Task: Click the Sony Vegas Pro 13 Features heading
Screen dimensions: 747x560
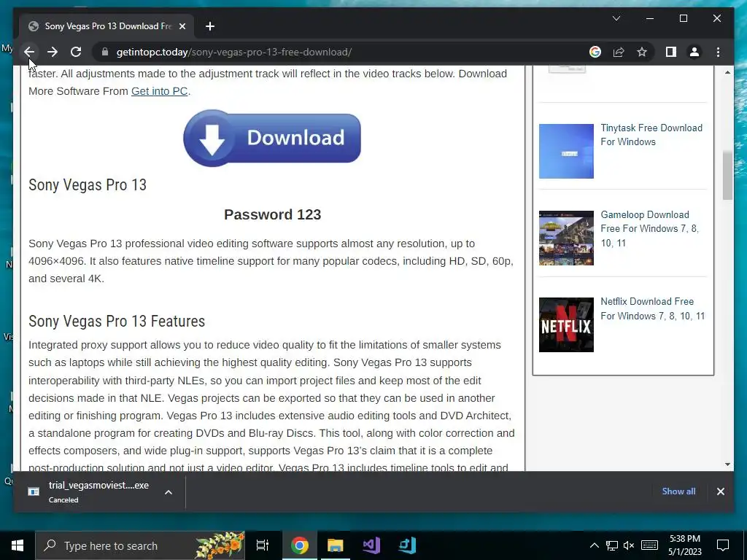Action: 117,321
